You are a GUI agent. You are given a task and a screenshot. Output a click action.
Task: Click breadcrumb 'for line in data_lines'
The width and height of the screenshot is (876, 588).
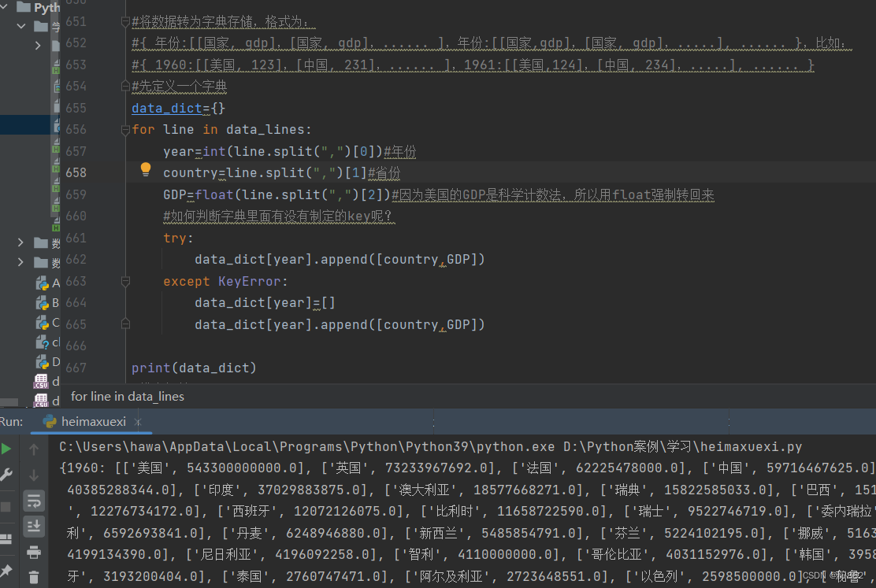pyautogui.click(x=128, y=397)
